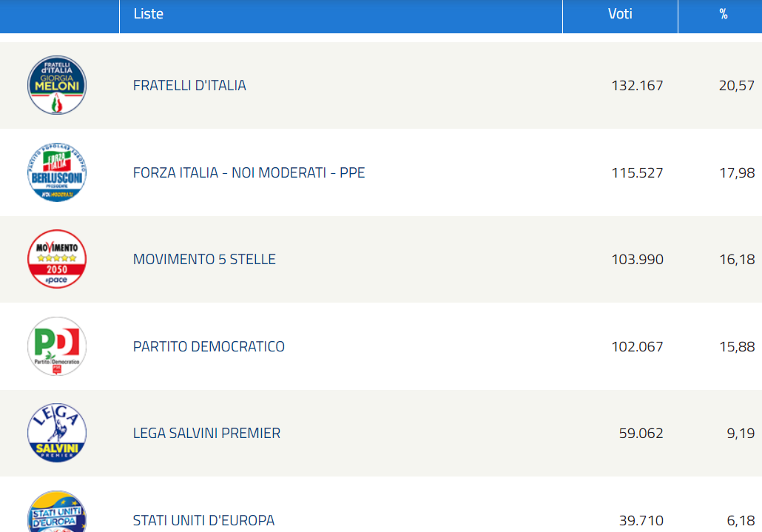Click the Fratelli d'Italia Meloni logo

[57, 85]
